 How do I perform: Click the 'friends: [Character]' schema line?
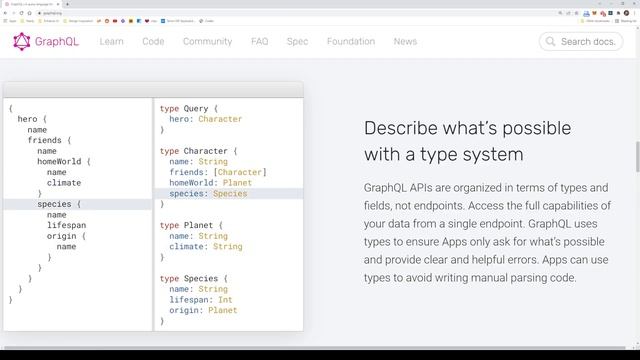pyautogui.click(x=218, y=172)
